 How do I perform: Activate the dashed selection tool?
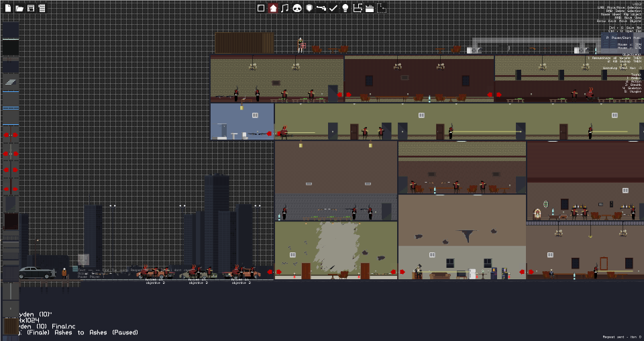point(382,8)
